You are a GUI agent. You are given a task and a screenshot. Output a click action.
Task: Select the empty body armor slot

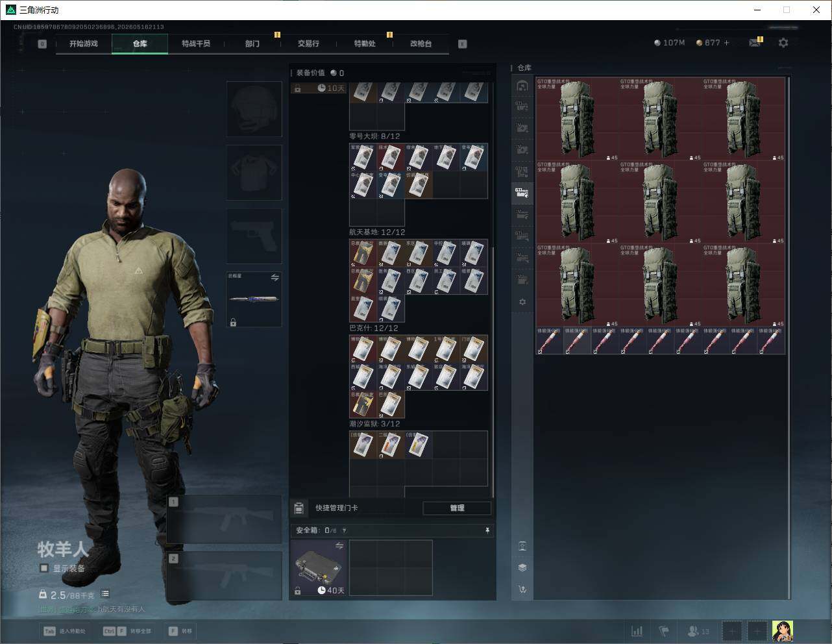pos(254,173)
